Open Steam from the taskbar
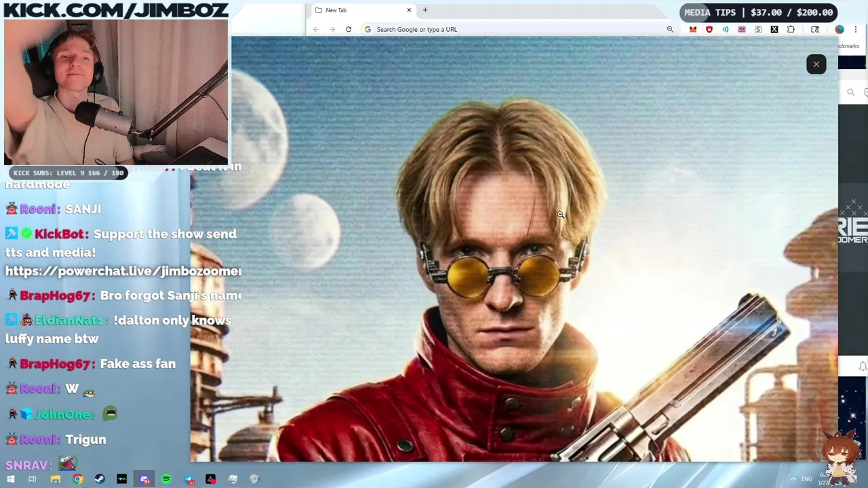 click(100, 479)
